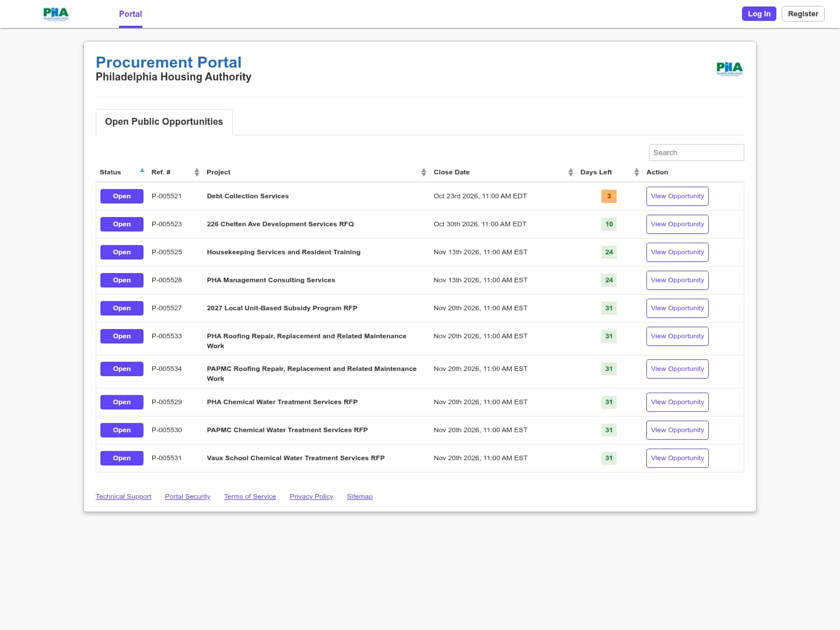Viewport: 840px width, 630px height.
Task: Sort by Close Date column arrows
Action: click(570, 172)
